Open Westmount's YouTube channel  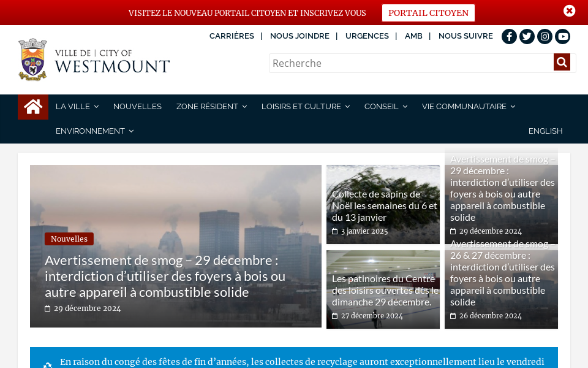pyautogui.click(x=562, y=36)
